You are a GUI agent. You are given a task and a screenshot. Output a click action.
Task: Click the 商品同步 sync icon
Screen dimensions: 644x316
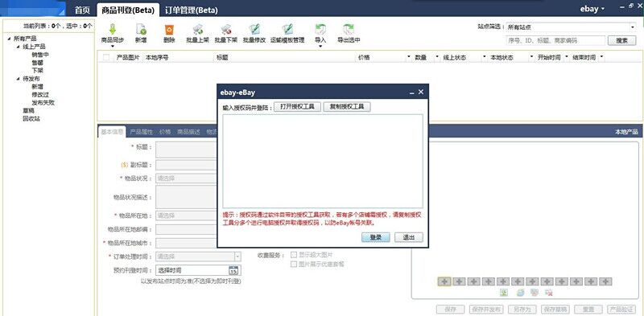click(112, 29)
